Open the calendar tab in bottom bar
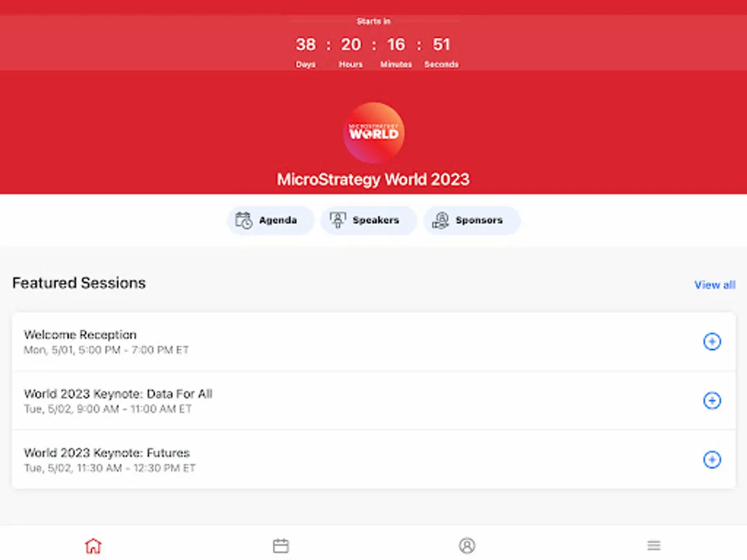 click(x=281, y=546)
